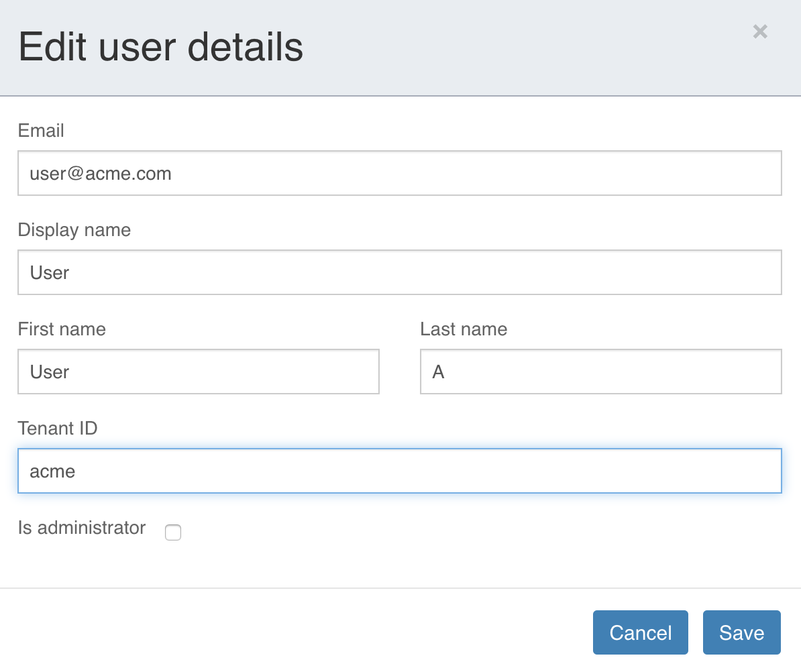Click the Edit user details dialog title
The image size is (801, 672).
[160, 46]
